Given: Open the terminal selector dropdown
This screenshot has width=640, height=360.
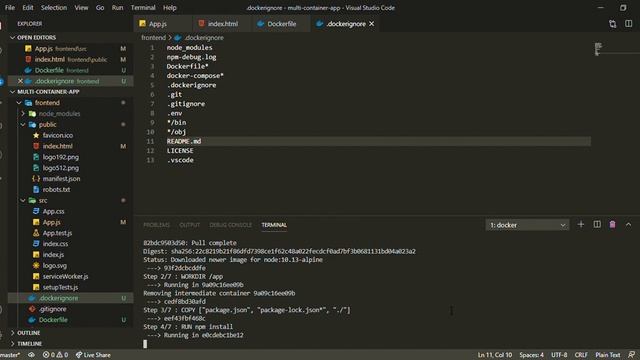Looking at the screenshot, I should tap(527, 225).
